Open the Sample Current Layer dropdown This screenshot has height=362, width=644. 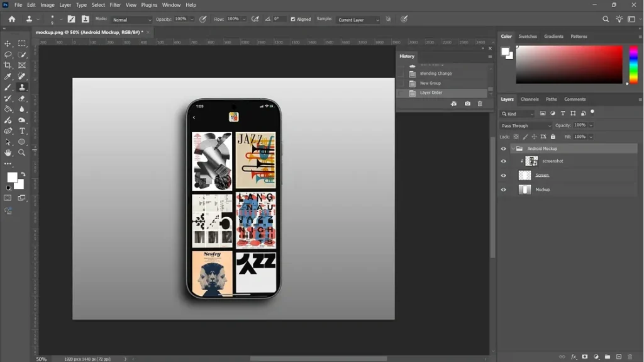pyautogui.click(x=358, y=20)
